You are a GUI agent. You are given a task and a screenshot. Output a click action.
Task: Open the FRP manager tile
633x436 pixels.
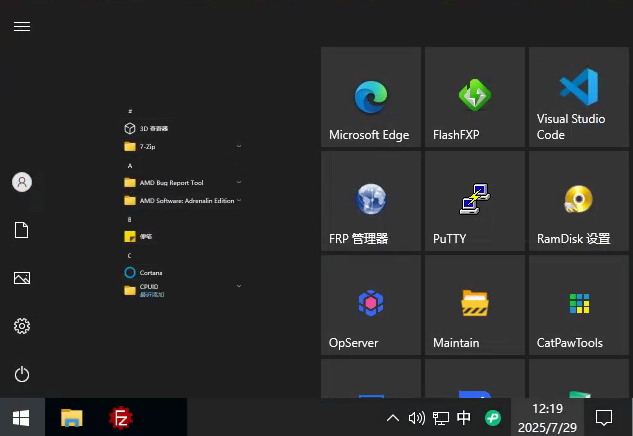coord(370,201)
